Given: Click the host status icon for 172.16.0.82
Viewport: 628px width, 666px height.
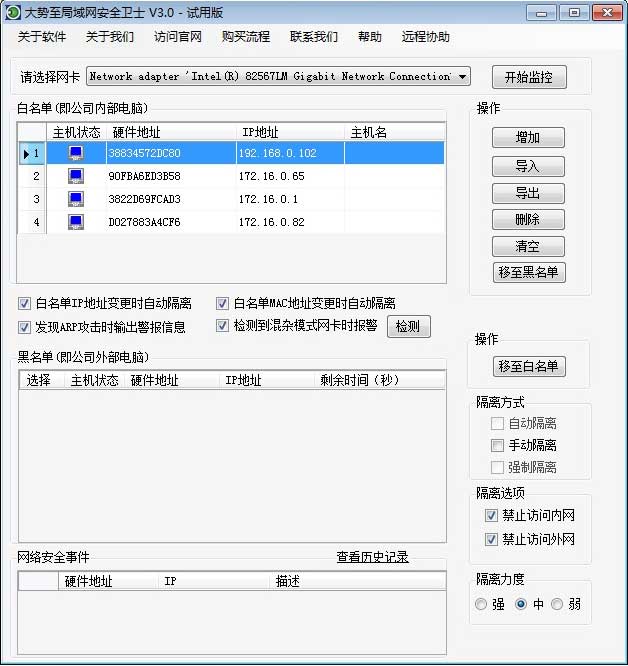Looking at the screenshot, I should pos(76,222).
